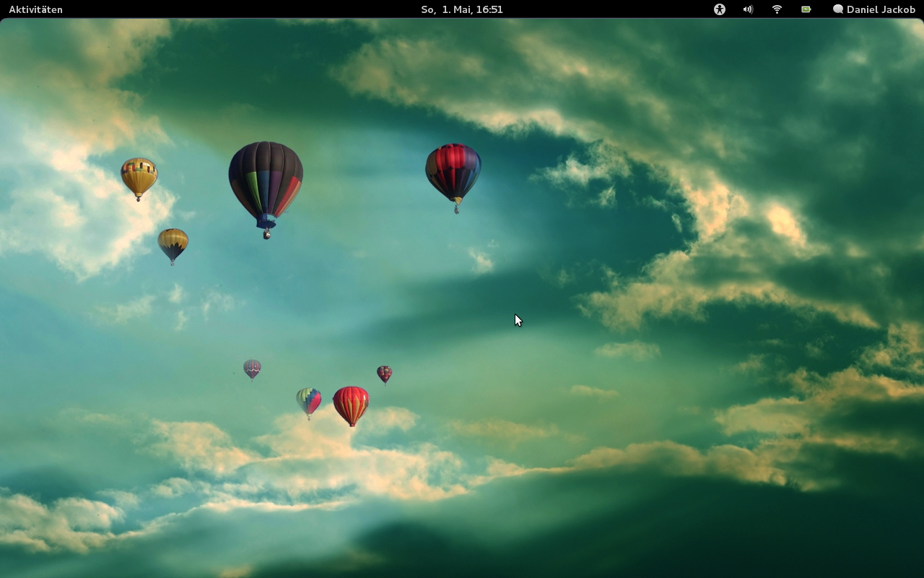The image size is (924, 578).
Task: Open the Aktivitäten overview
Action: pos(35,9)
